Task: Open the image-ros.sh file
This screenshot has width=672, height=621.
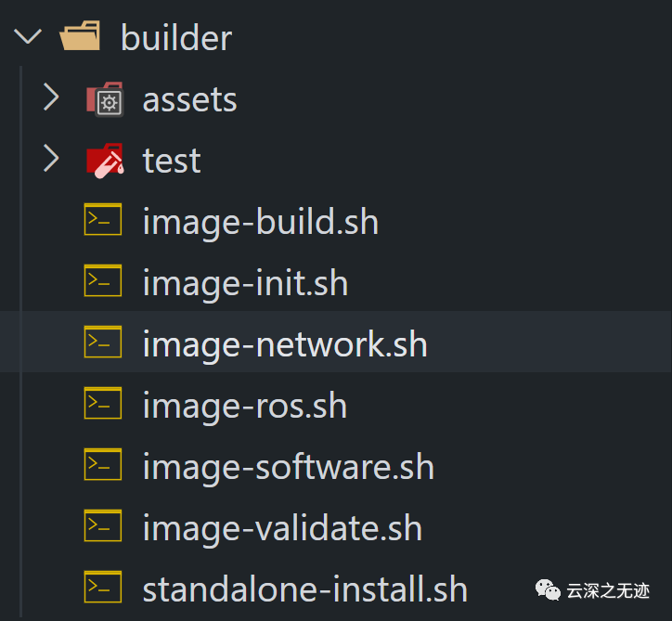Action: pos(244,406)
